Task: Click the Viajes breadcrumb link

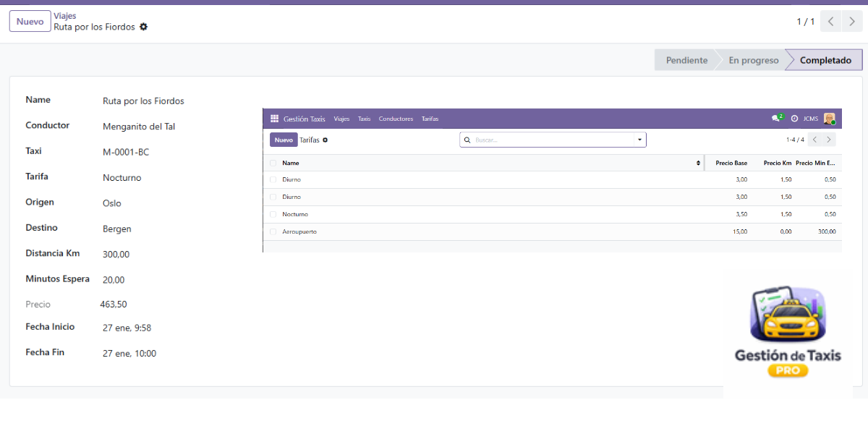Action: click(x=65, y=16)
